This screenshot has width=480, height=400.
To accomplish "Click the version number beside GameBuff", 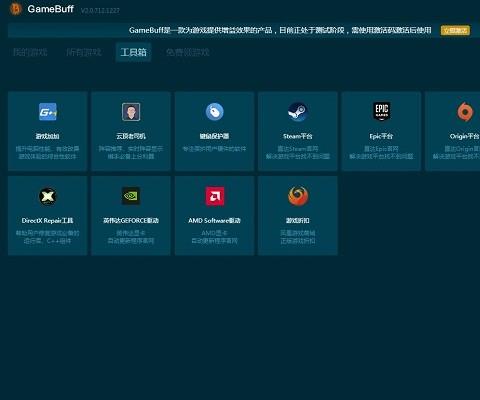I will pos(100,10).
